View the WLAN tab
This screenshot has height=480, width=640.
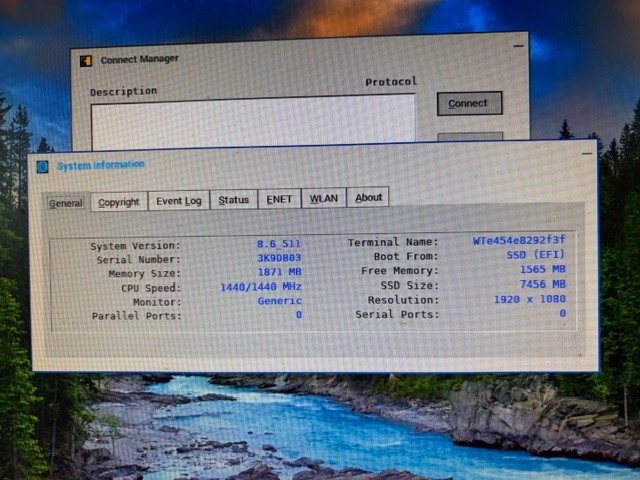click(x=324, y=198)
